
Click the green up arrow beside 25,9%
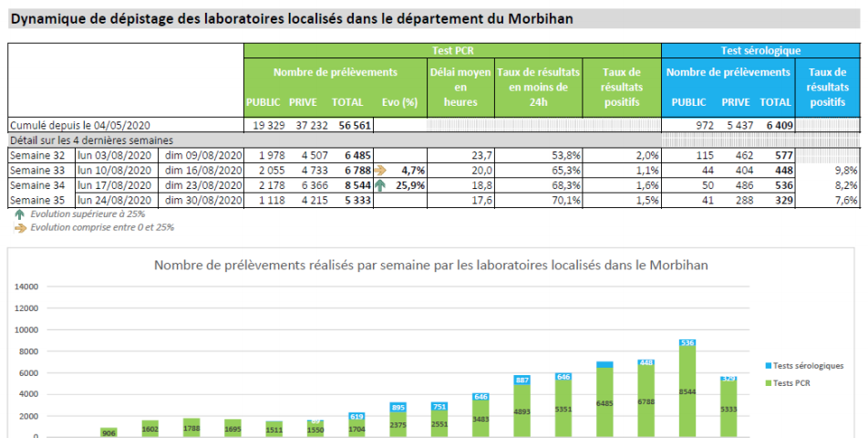[x=380, y=185]
